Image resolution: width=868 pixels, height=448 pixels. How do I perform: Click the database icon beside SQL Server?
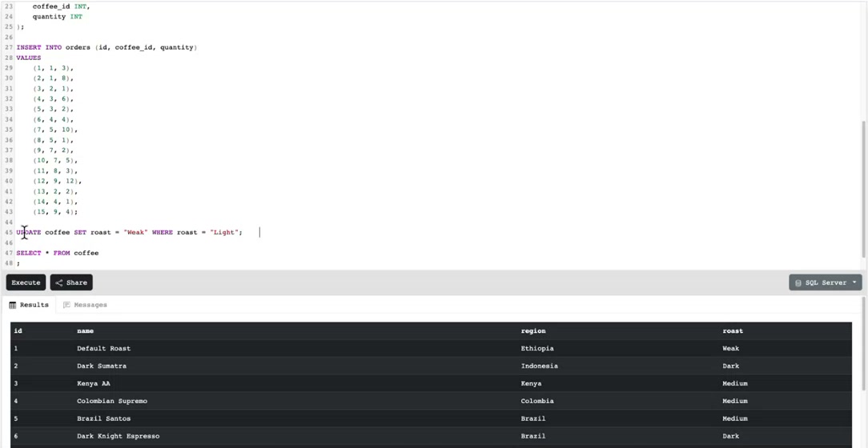point(798,282)
